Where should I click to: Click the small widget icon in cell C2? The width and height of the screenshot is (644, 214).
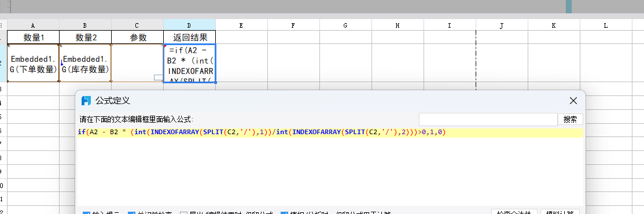[159, 78]
